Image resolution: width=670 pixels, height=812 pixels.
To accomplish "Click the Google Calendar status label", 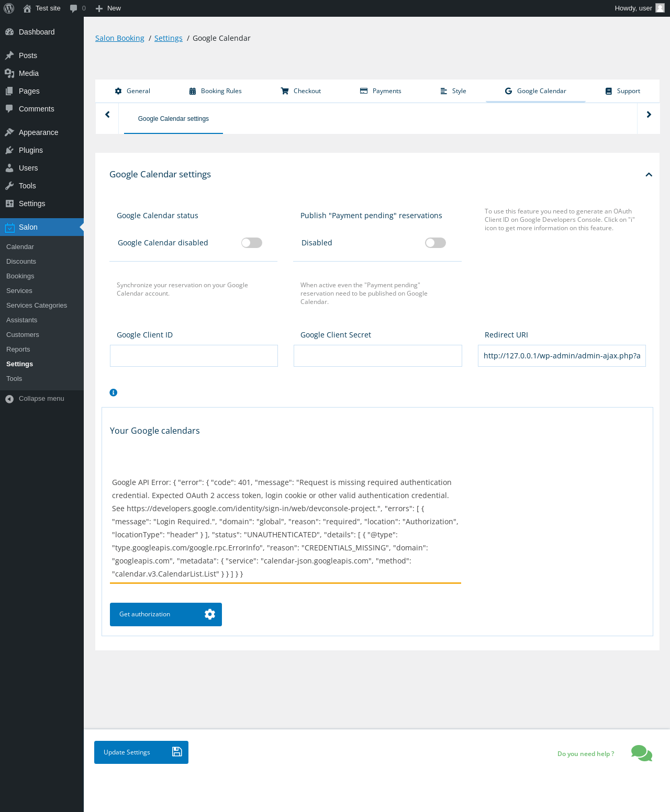I will 158,216.
